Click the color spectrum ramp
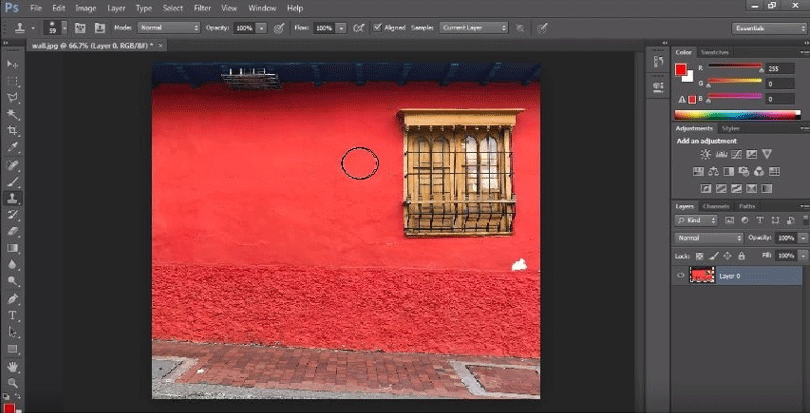This screenshot has width=810, height=413. point(738,115)
